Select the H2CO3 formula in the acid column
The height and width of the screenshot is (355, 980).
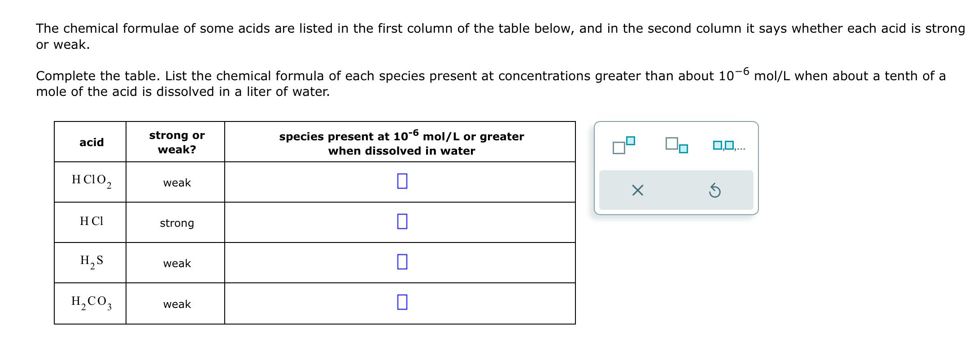[91, 303]
